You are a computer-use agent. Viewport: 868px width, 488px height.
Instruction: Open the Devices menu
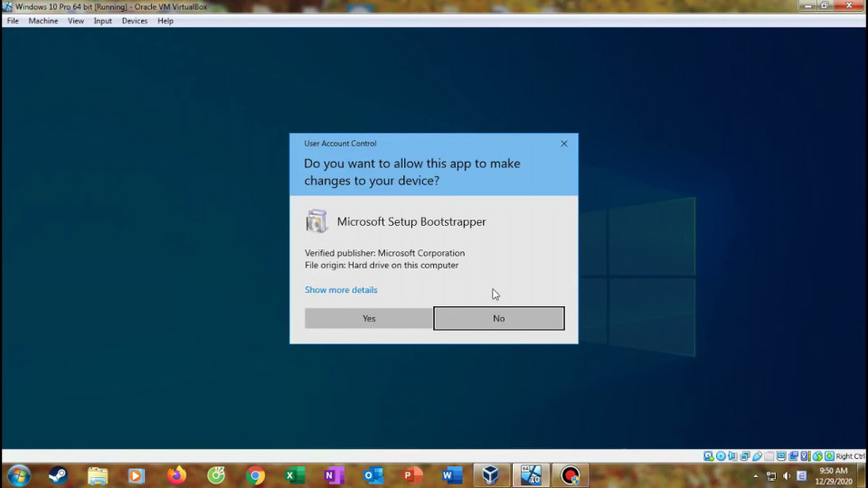135,21
